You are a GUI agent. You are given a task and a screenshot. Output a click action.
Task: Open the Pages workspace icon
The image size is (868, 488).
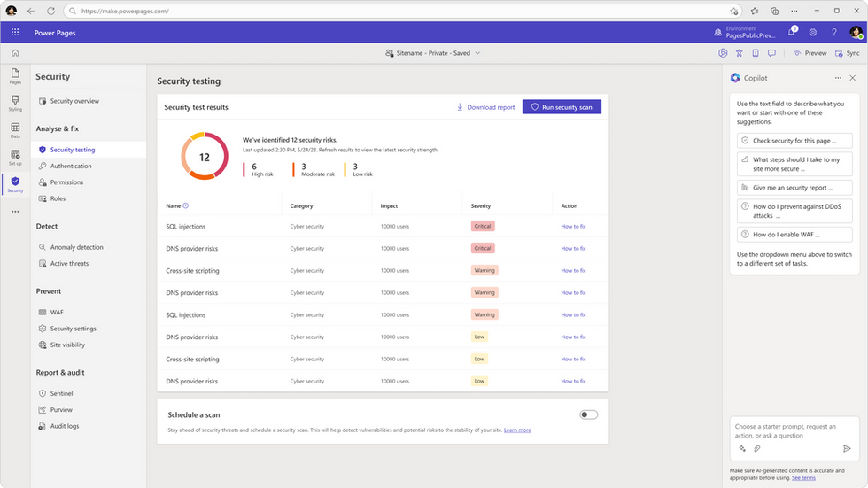[x=15, y=75]
